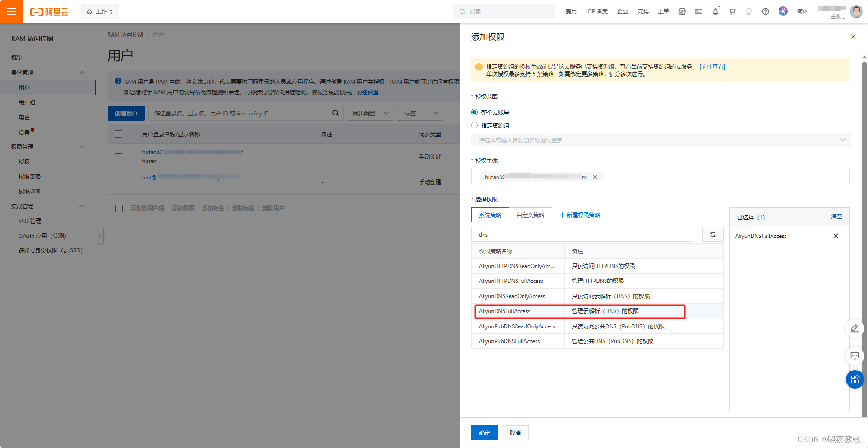Click the 前往查看 link in the warning

click(712, 67)
